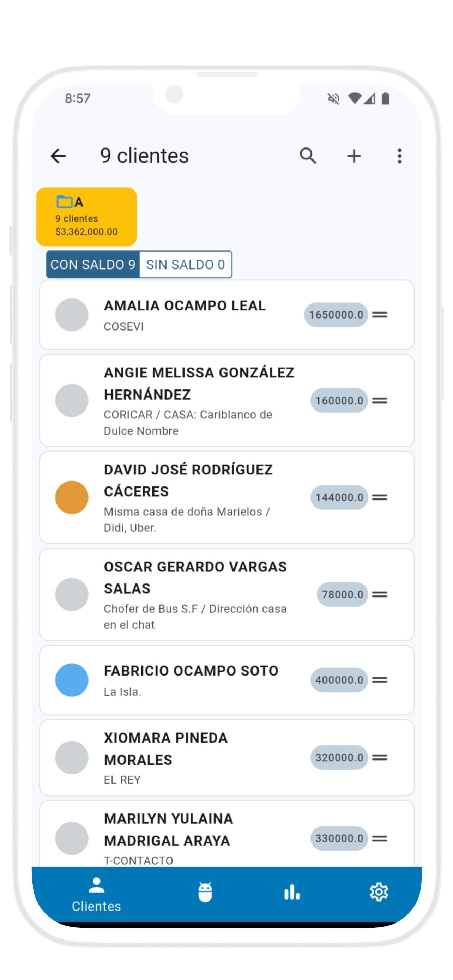The height and width of the screenshot is (980, 453).
Task: Open the three-dot overflow menu
Action: [x=399, y=156]
